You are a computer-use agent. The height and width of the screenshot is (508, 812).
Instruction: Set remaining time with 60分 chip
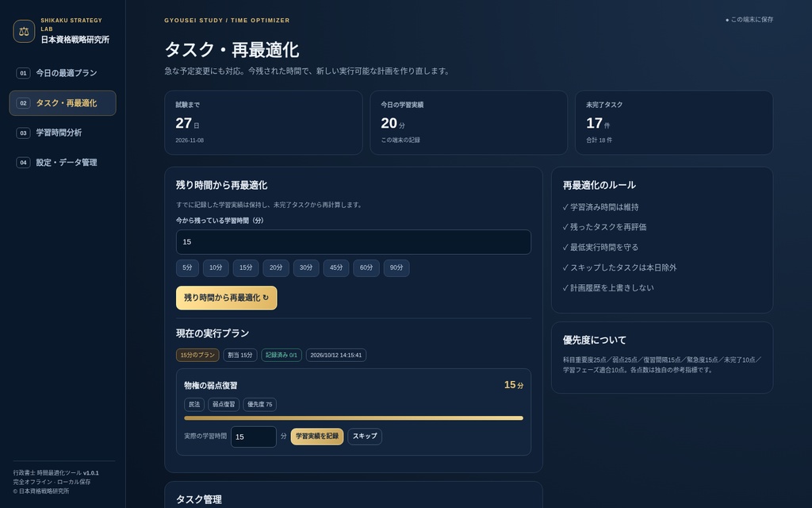tap(366, 268)
